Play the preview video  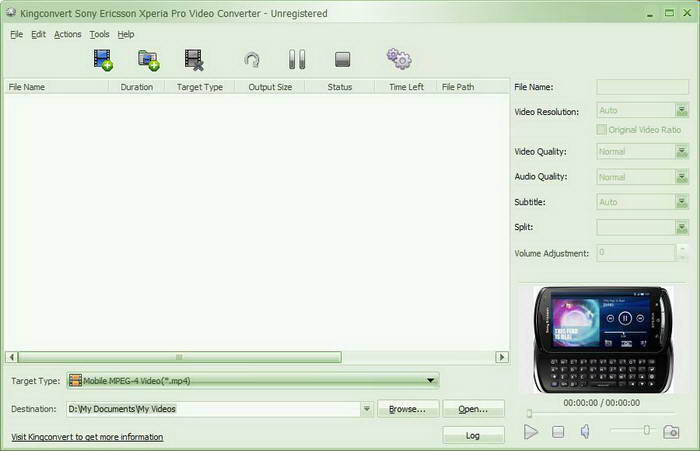[x=530, y=432]
